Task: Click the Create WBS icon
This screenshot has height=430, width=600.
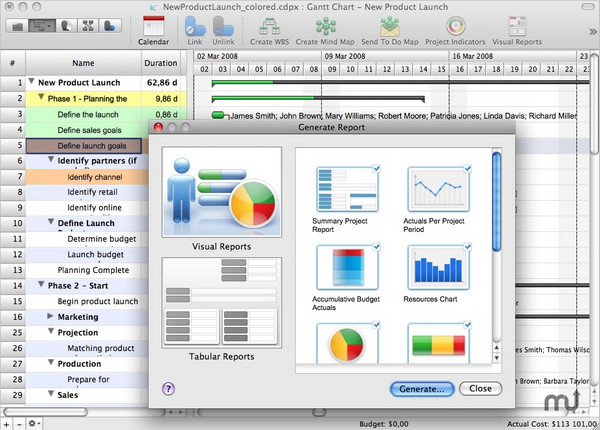Action: [277, 30]
